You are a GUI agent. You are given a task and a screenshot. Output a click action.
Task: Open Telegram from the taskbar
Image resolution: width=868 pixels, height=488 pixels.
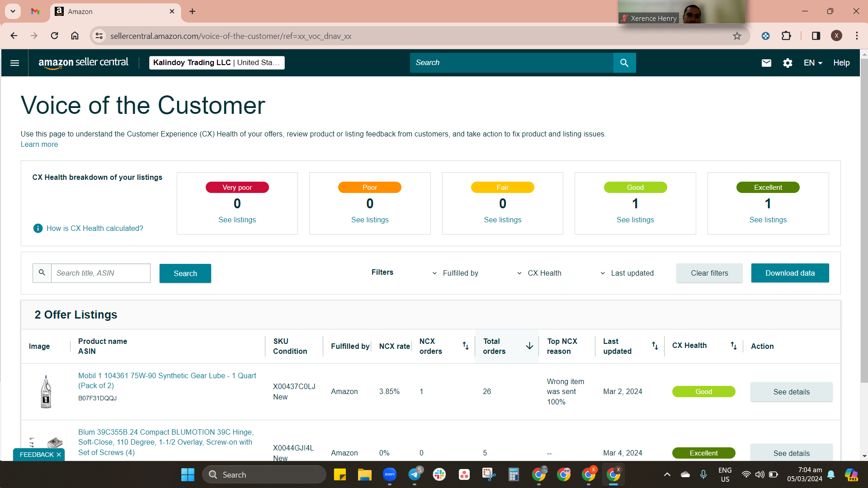(x=415, y=474)
